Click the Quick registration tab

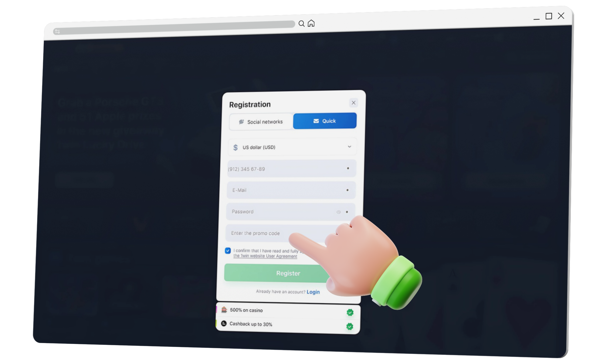(x=324, y=121)
